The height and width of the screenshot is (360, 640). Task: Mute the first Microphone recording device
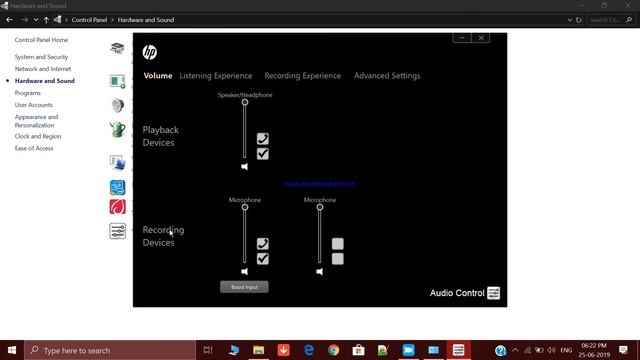244,271
